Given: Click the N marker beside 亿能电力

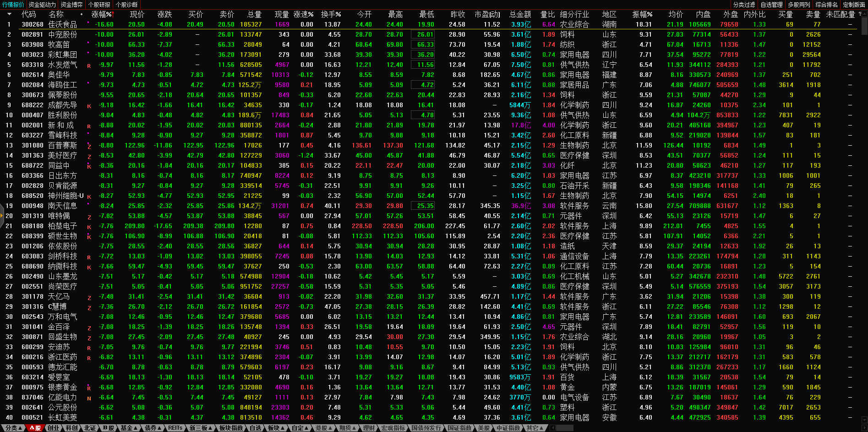Looking at the screenshot, I should point(89,399).
